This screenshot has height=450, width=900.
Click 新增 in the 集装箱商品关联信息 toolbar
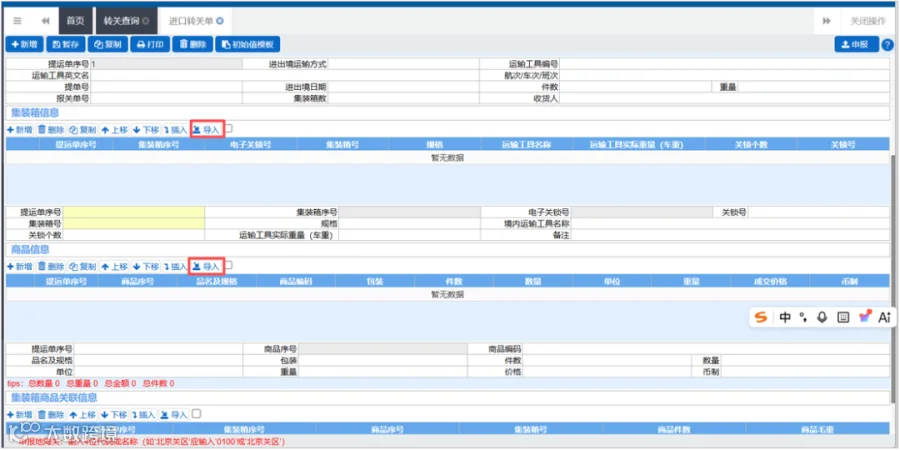click(20, 414)
